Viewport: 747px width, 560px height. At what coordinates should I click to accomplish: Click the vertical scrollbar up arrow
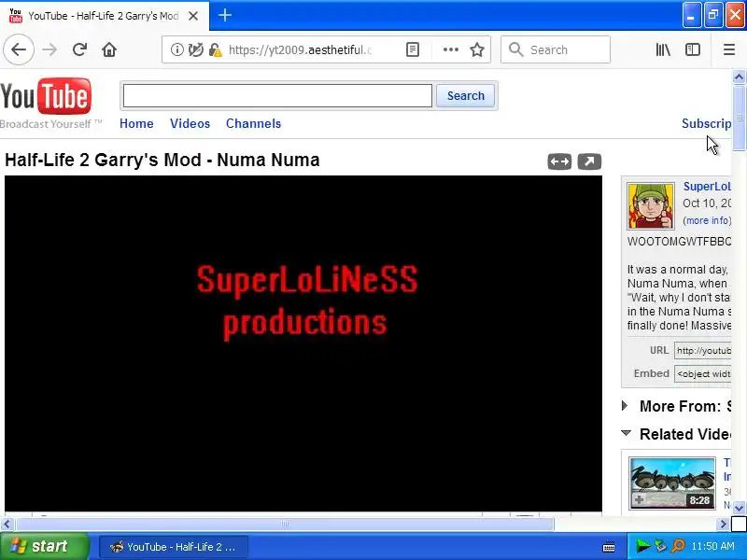click(739, 77)
